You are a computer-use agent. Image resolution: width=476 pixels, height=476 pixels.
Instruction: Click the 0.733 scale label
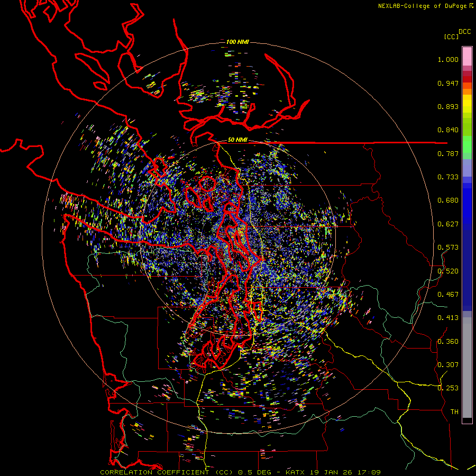tap(448, 177)
